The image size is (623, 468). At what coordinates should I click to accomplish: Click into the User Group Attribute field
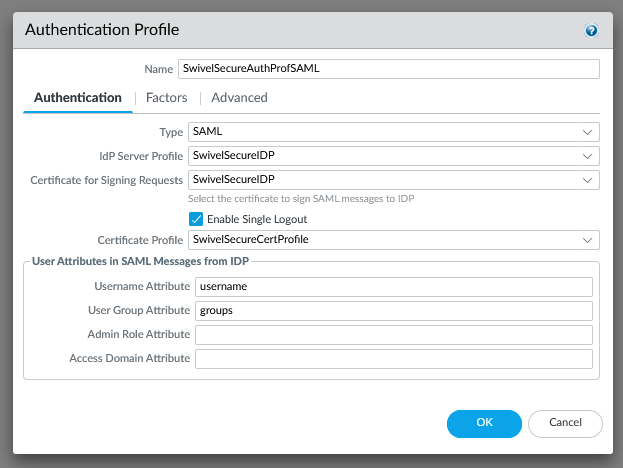tap(393, 311)
